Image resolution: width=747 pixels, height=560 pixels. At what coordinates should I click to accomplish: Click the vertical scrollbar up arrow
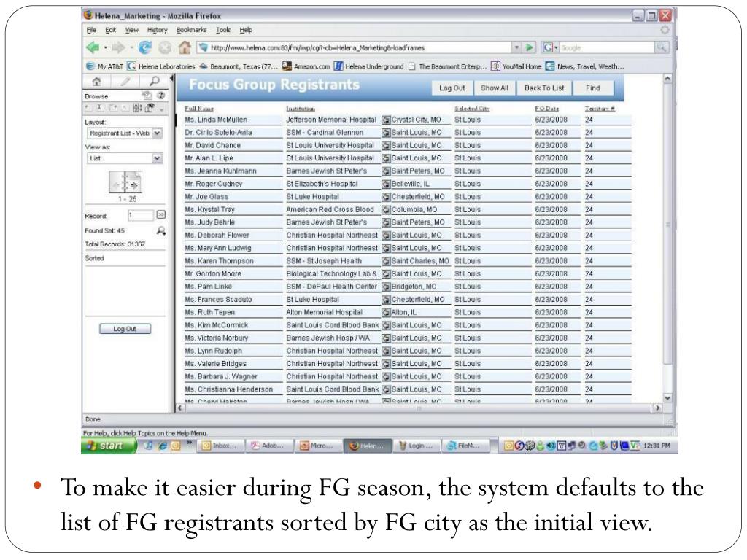tap(667, 79)
